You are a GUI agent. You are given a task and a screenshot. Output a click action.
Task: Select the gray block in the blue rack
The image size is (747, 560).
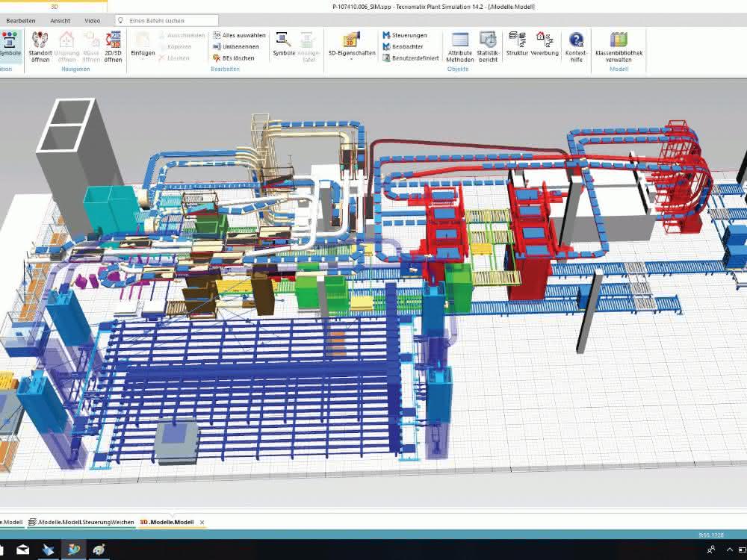[177, 442]
